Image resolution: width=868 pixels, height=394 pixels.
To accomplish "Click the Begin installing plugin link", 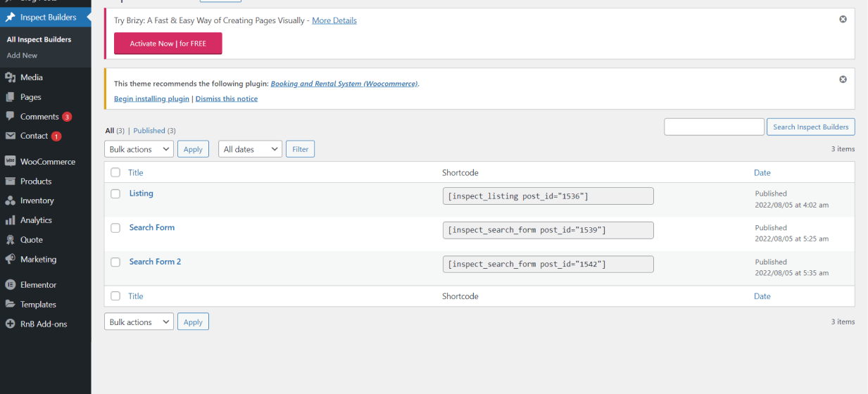I will click(151, 99).
